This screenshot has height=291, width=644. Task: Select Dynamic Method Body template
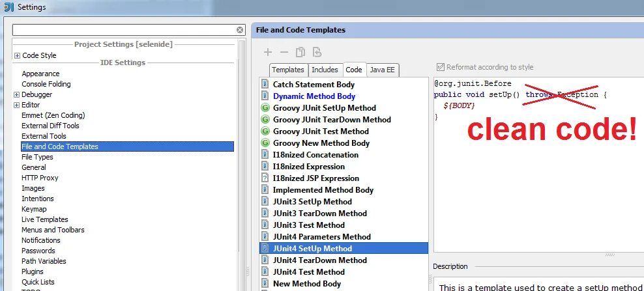tap(314, 96)
